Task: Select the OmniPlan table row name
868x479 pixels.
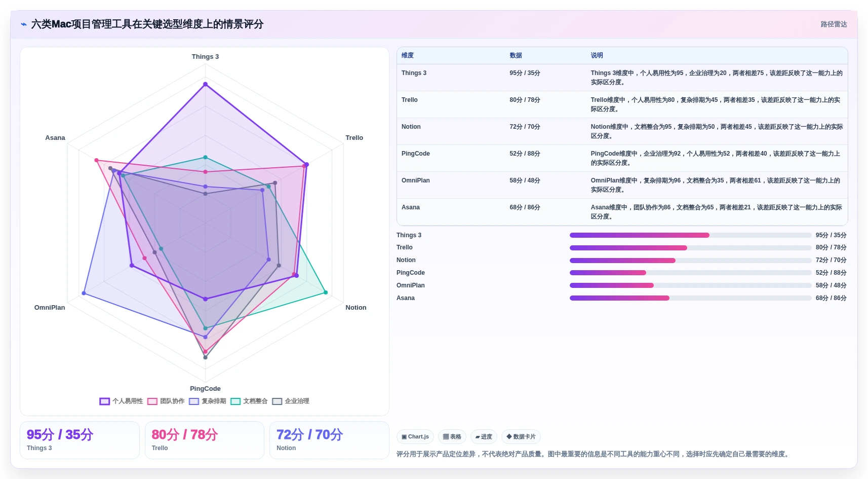Action: coord(416,180)
